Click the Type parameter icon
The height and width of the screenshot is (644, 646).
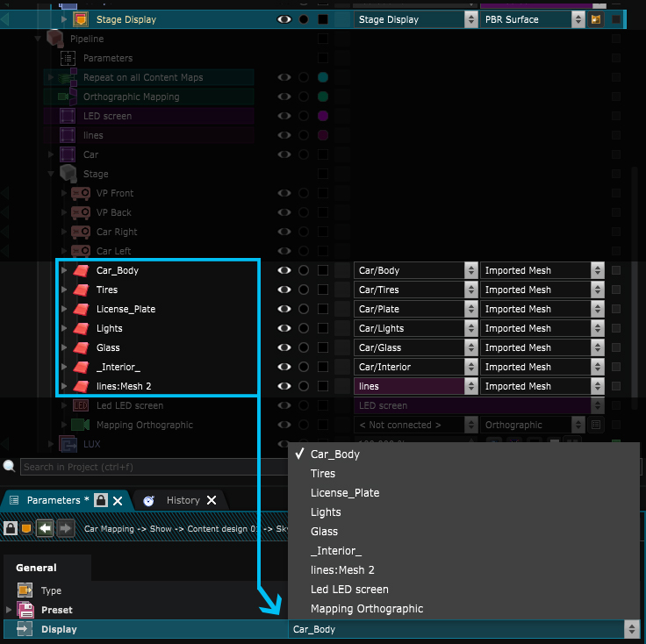tap(25, 590)
